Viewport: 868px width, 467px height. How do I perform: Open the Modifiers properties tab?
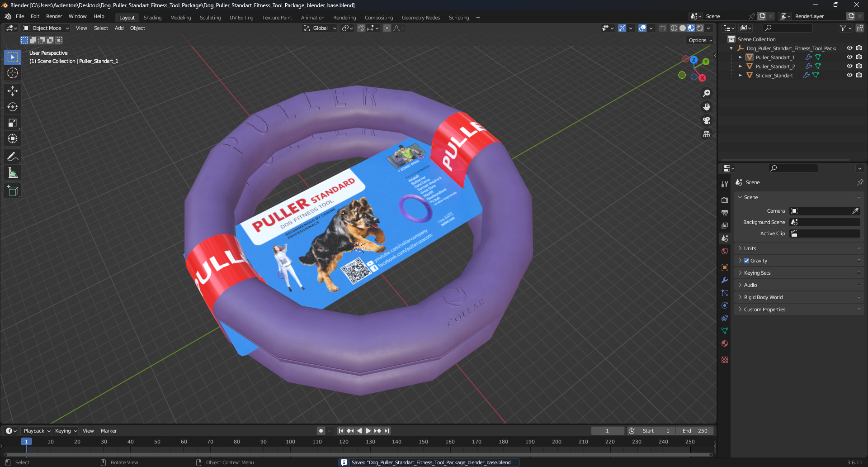725,280
